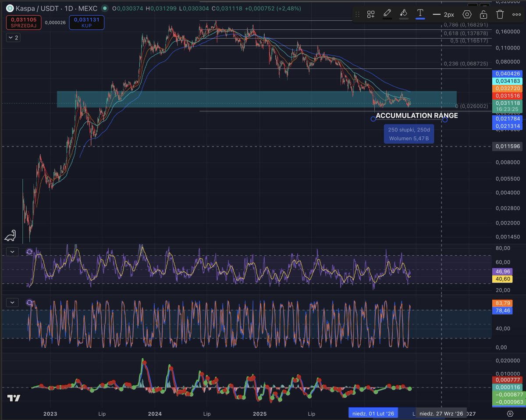This screenshot has width=526, height=420.
Task: Collapse the RSI indicator pane chevron
Action: [13, 252]
